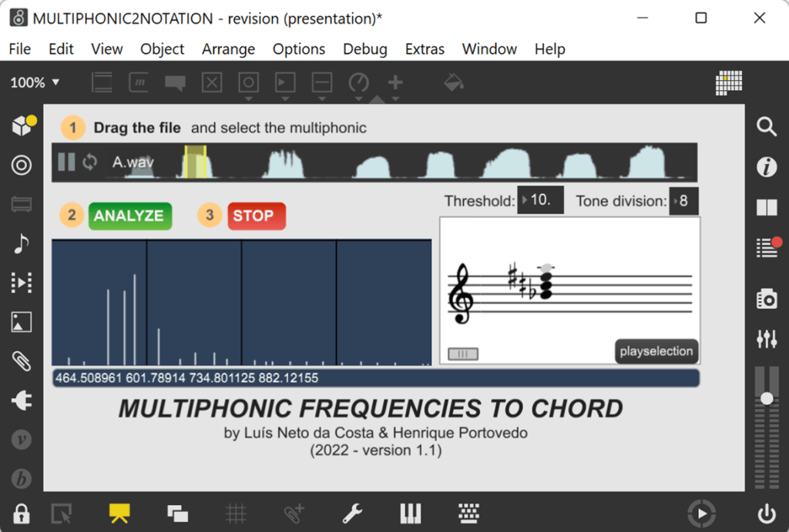Click the wrench tools icon in bottom toolbar
789x532 pixels.
coord(352,513)
